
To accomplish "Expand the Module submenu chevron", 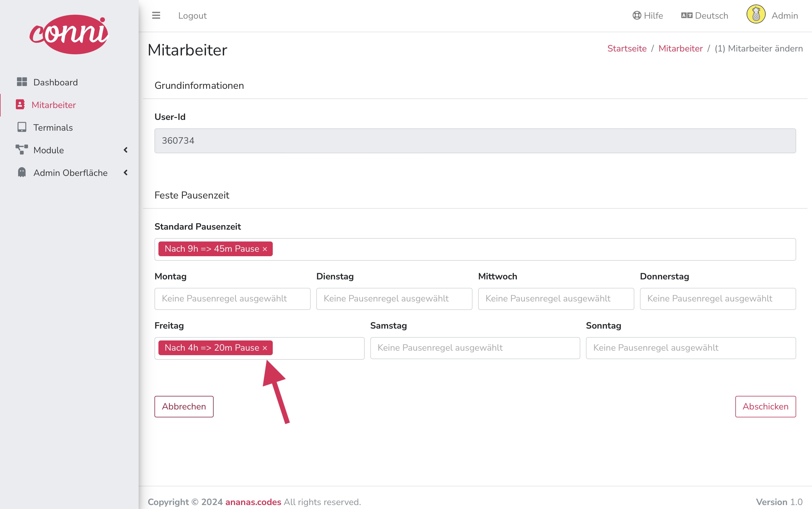I will (126, 150).
